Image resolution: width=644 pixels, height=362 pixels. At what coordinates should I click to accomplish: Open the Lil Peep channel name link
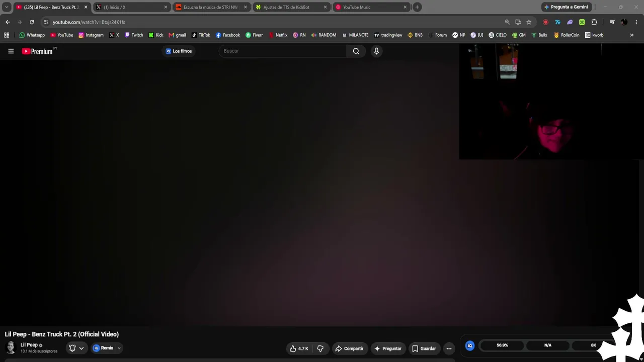click(29, 345)
